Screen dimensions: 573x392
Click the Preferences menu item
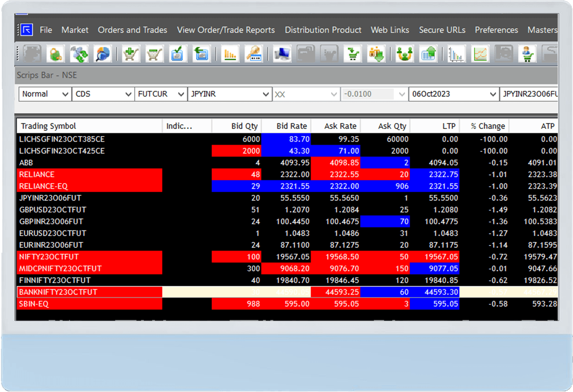coord(496,30)
